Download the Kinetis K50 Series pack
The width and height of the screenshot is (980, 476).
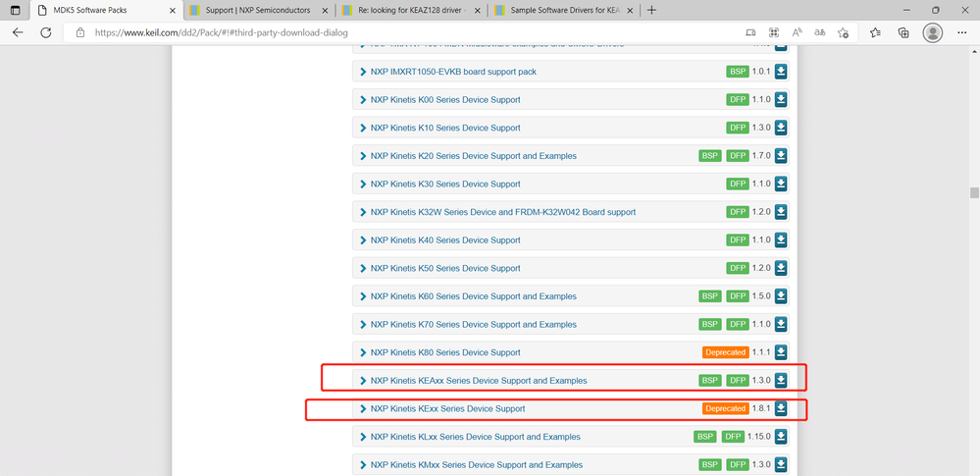point(781,268)
